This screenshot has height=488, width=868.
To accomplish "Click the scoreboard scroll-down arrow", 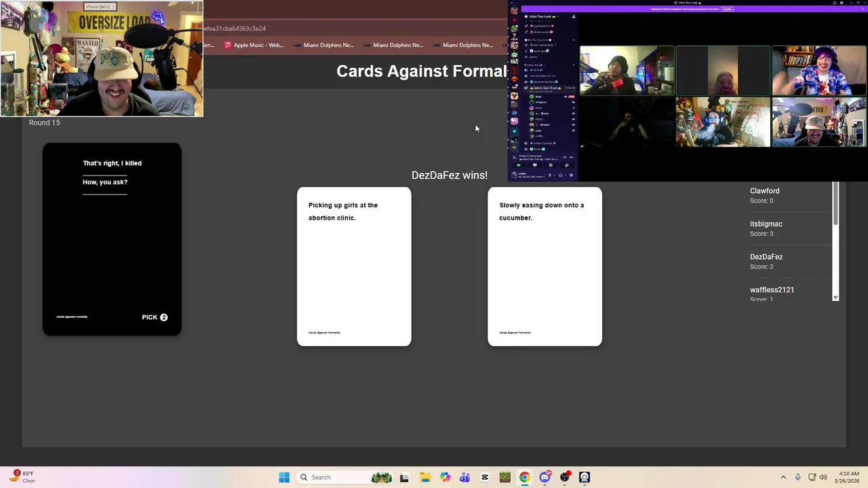I will pyautogui.click(x=835, y=298).
